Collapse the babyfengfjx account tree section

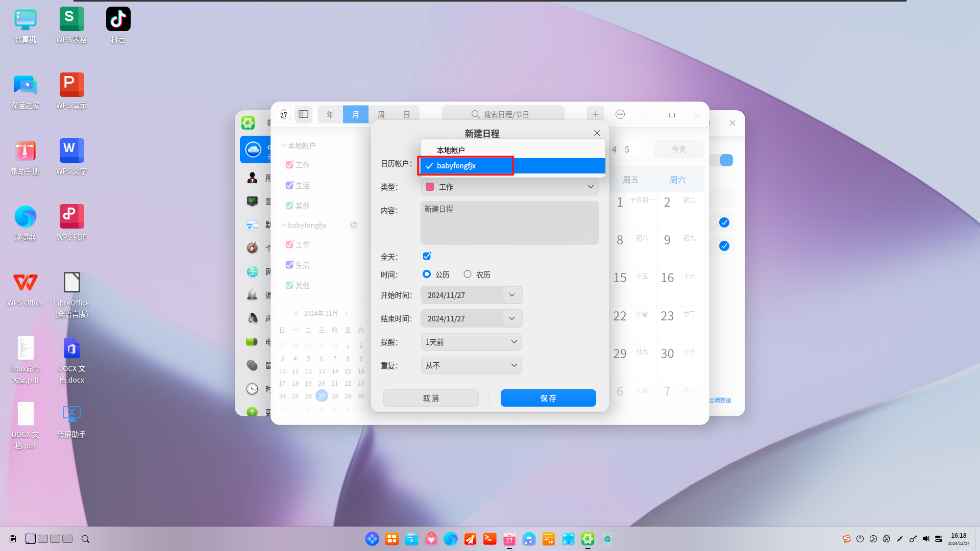(284, 225)
